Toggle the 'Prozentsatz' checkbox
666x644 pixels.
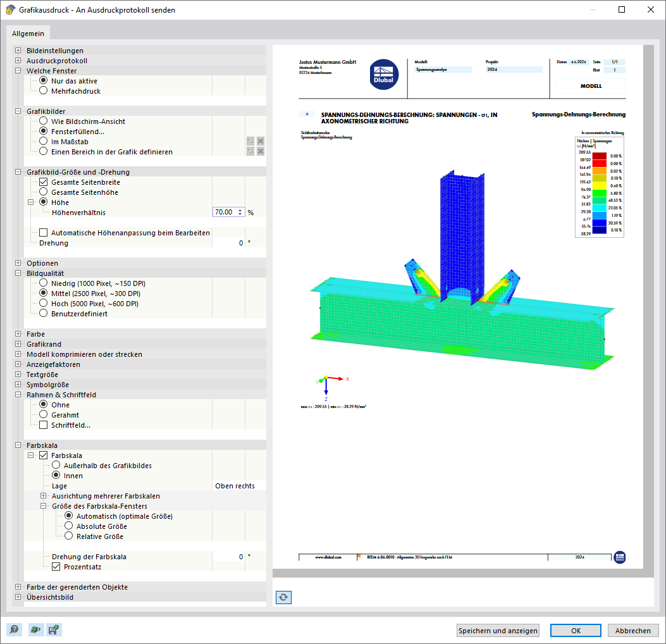coord(56,566)
